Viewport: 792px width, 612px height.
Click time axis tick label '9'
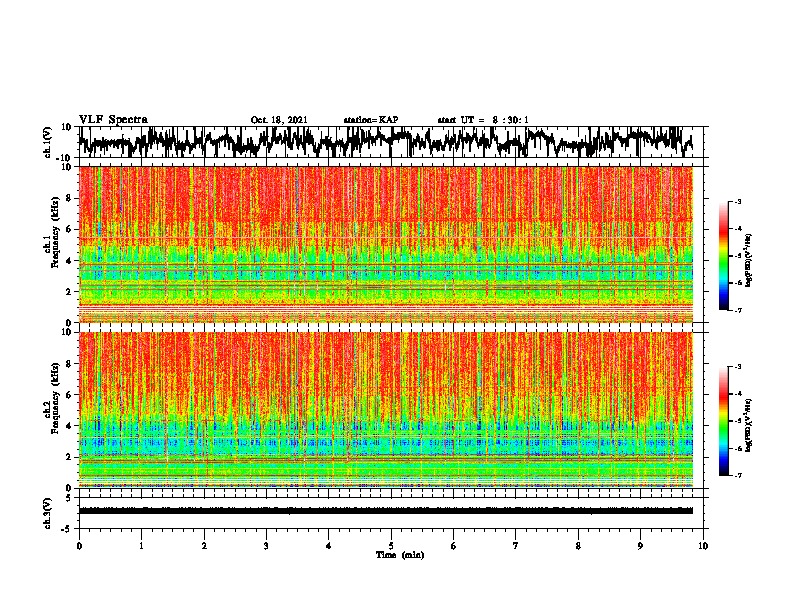click(640, 546)
